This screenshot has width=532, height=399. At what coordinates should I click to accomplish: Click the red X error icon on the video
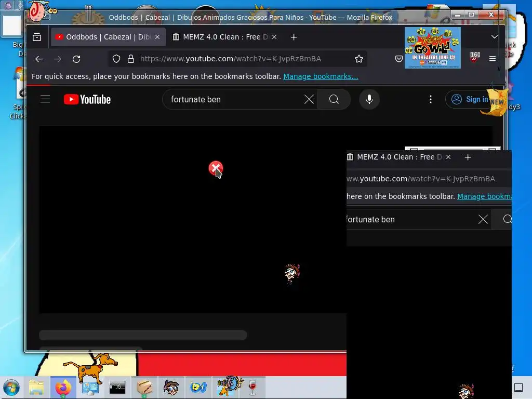pos(216,168)
